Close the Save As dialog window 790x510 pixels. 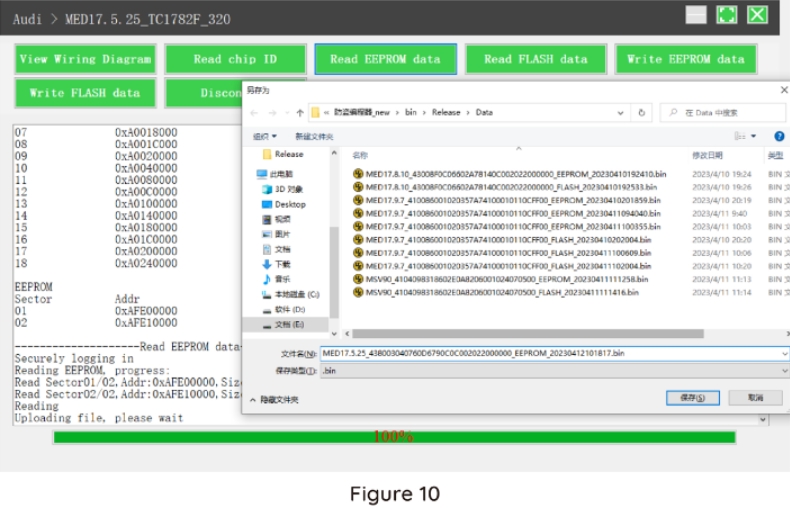pos(784,90)
